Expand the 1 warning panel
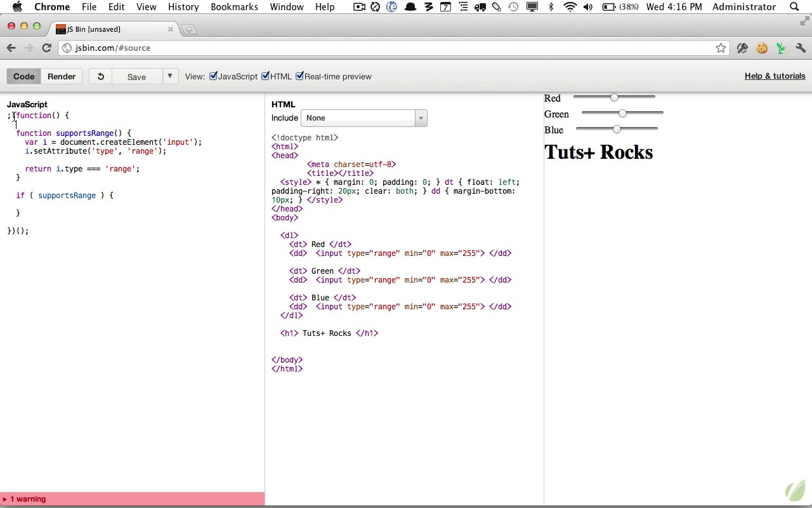 pos(28,499)
